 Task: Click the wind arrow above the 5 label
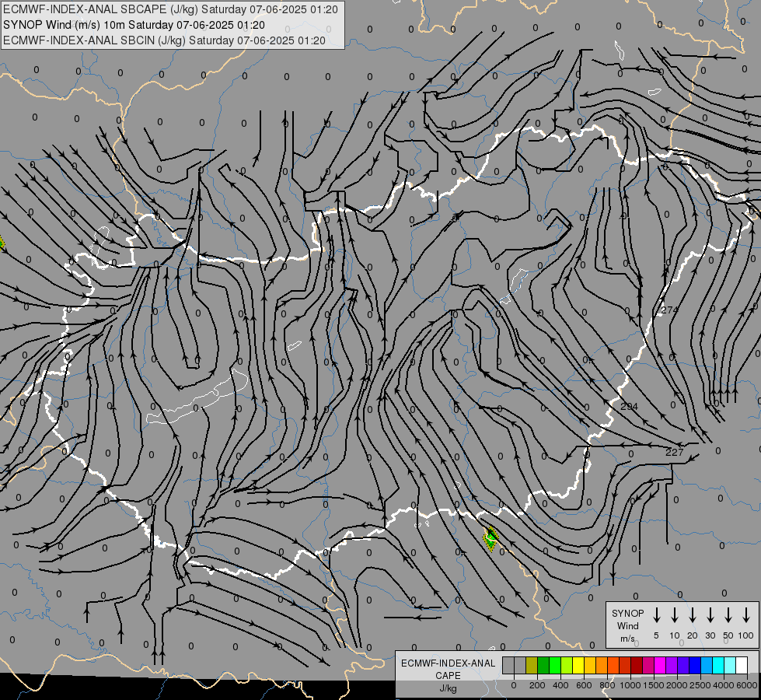coord(657,615)
